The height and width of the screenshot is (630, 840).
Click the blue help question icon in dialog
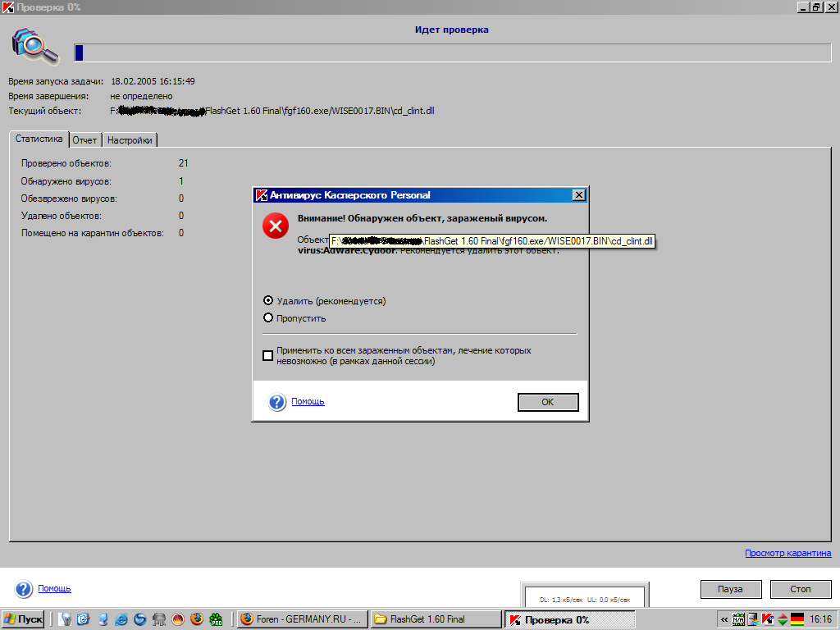pos(277,402)
